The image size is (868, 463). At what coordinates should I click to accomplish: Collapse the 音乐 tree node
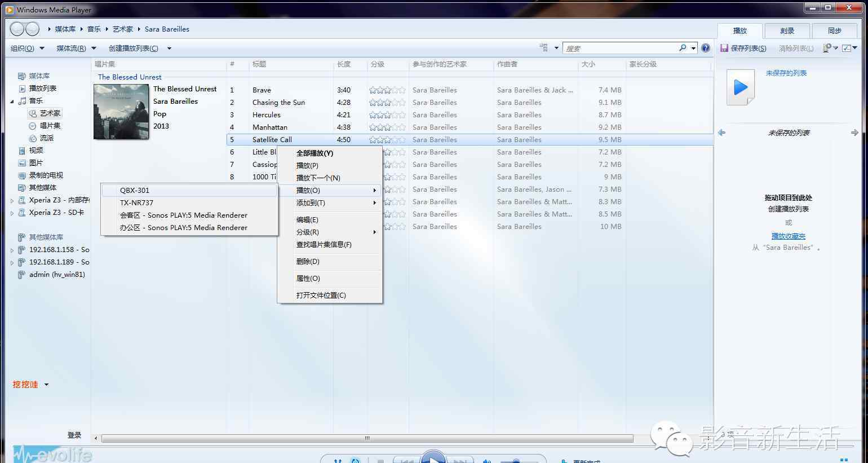pyautogui.click(x=12, y=101)
